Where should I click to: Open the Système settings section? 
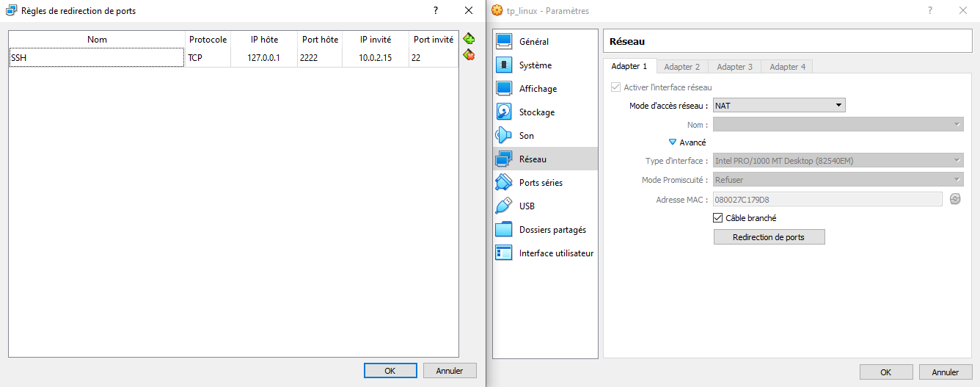pos(535,65)
